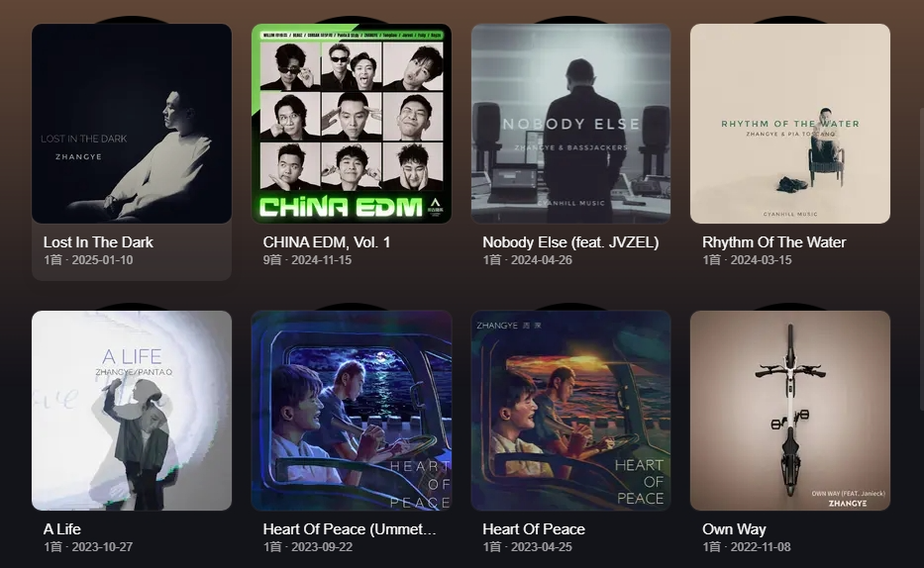924x568 pixels.
Task: Open the Rhythm Of The Water cover
Action: click(790, 124)
